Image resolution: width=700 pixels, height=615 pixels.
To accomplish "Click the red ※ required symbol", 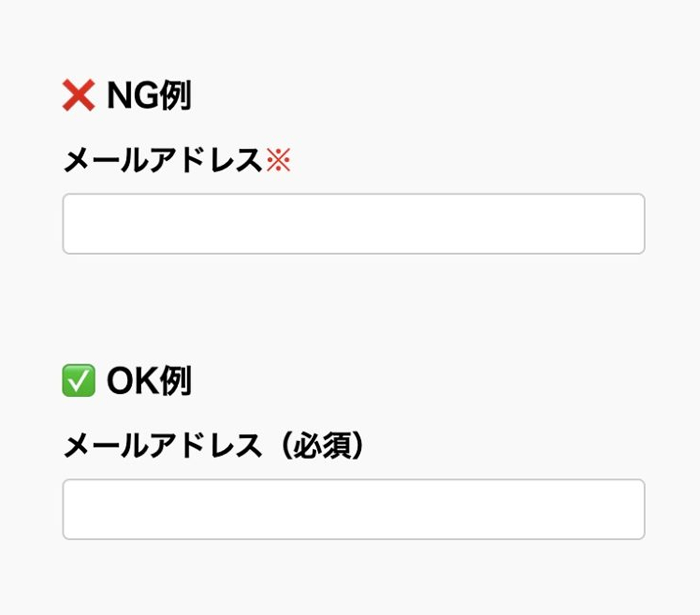I will [x=278, y=160].
